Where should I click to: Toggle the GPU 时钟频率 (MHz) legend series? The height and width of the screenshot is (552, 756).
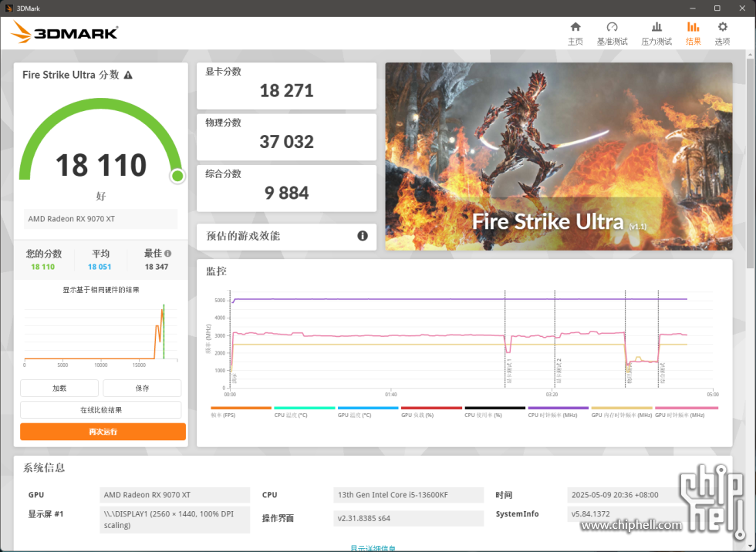pyautogui.click(x=687, y=412)
